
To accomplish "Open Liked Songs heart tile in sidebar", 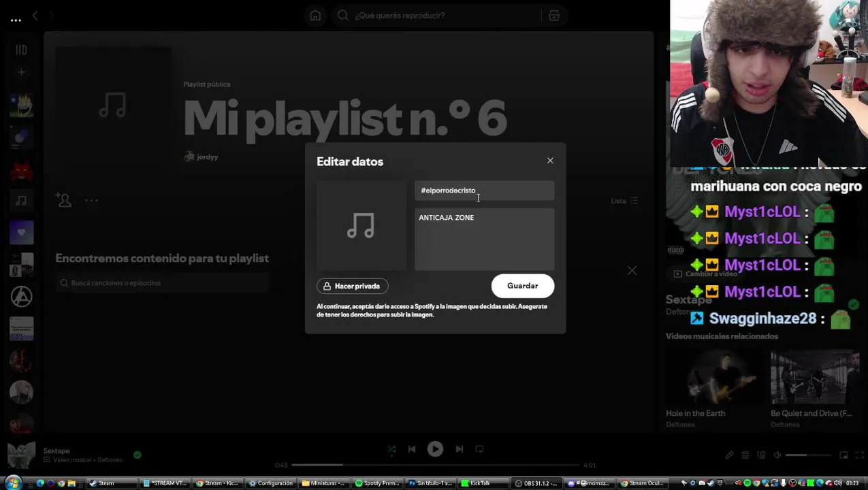I will click(21, 233).
